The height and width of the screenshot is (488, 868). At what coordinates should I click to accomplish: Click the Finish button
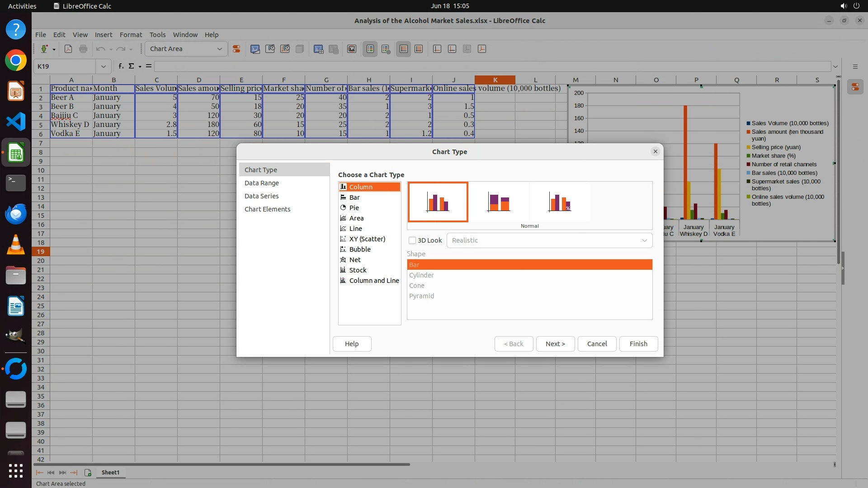638,344
